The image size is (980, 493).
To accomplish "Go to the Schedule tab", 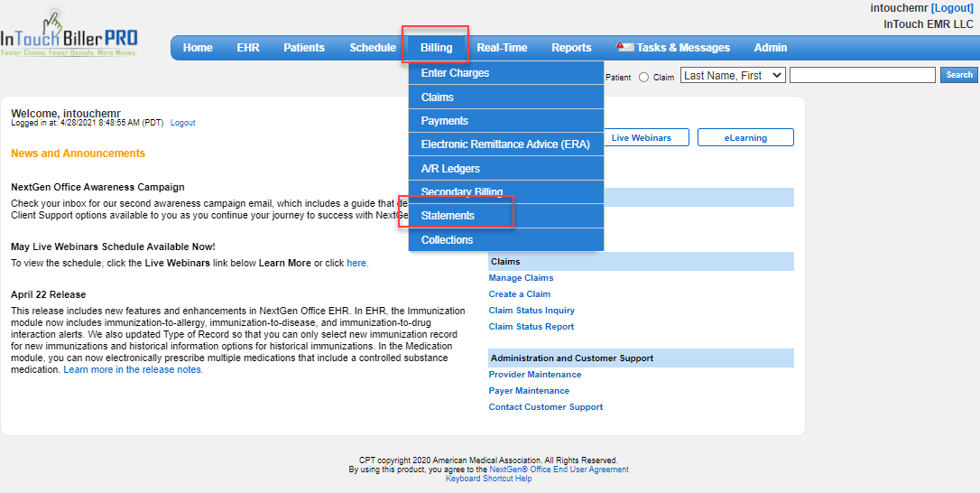I will [372, 48].
